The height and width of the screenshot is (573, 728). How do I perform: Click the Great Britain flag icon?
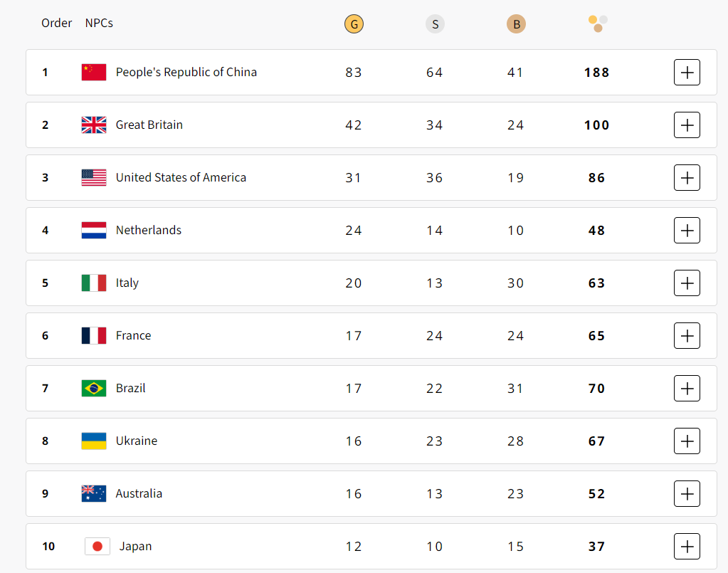coord(94,125)
